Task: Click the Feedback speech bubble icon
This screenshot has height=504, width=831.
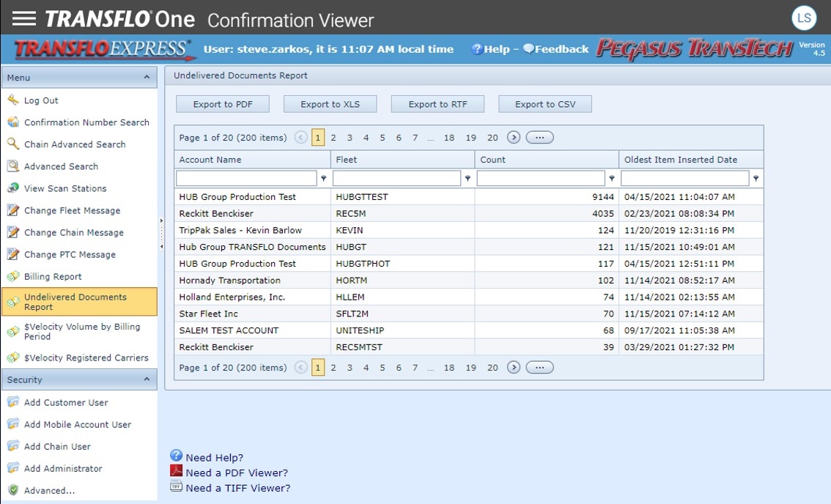Action: 528,49
